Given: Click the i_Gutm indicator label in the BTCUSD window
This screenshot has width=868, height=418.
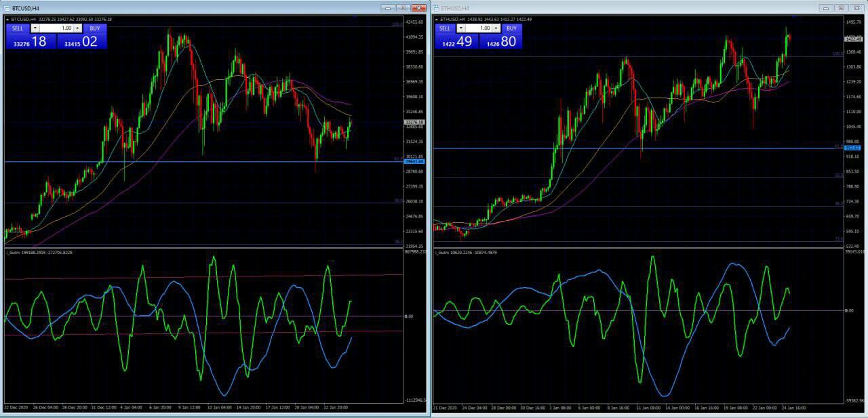Looking at the screenshot, I should [39, 252].
